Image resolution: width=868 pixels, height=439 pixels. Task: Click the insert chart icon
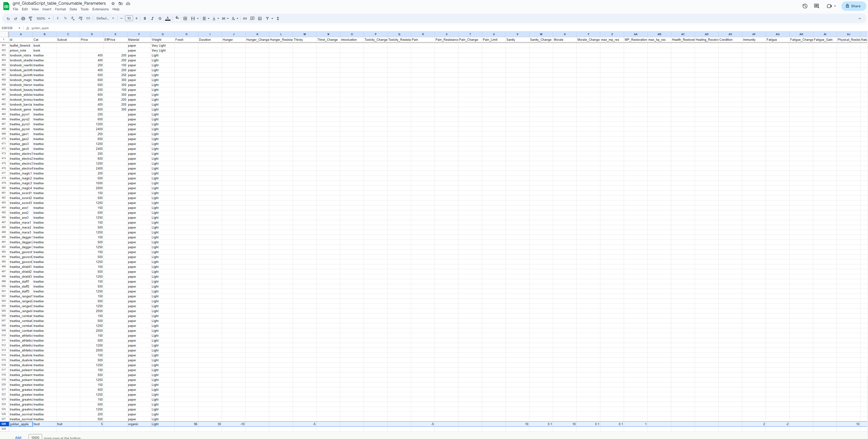[260, 18]
